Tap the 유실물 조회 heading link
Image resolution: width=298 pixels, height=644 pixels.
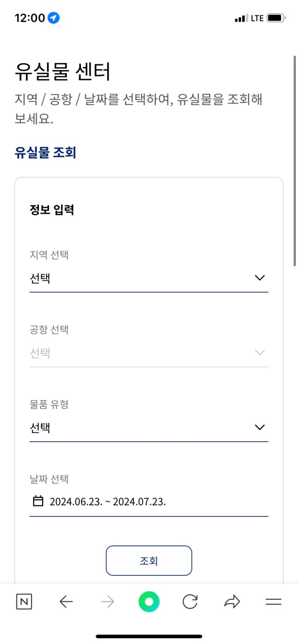[x=45, y=153]
